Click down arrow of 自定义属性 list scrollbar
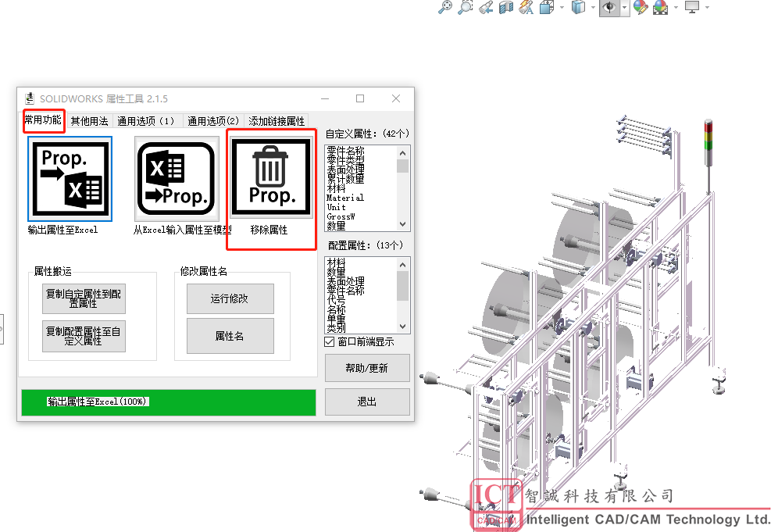The image size is (778, 532). tap(402, 224)
